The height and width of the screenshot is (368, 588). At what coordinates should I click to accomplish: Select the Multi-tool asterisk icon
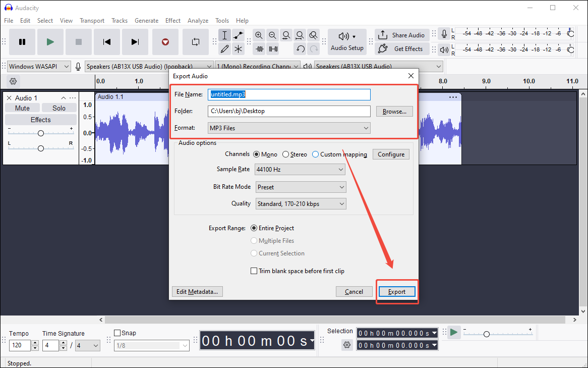click(x=238, y=49)
